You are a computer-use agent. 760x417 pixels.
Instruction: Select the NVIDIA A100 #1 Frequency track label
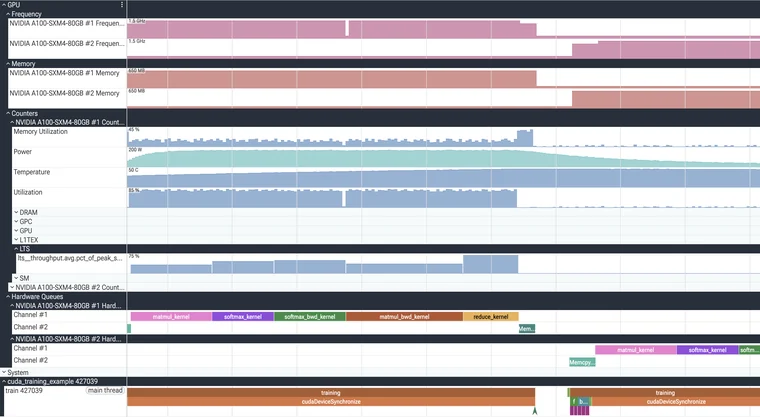click(x=66, y=23)
